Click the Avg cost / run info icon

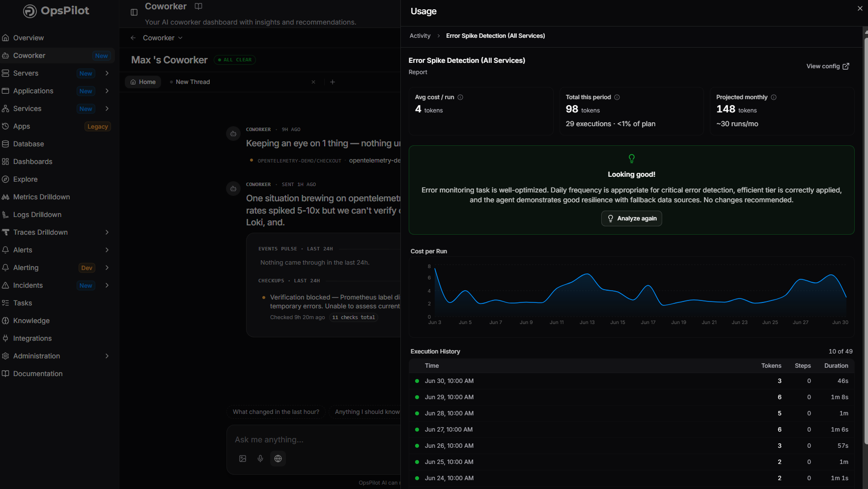460,97
